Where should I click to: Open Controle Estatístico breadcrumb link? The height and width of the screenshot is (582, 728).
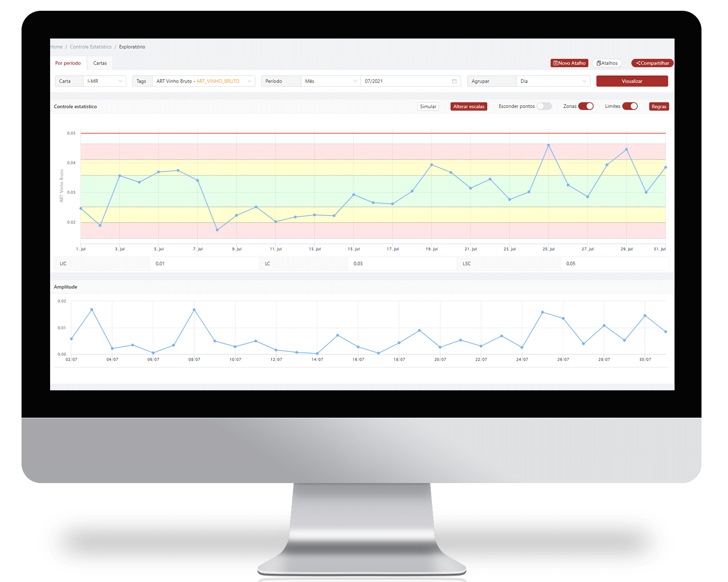point(91,47)
